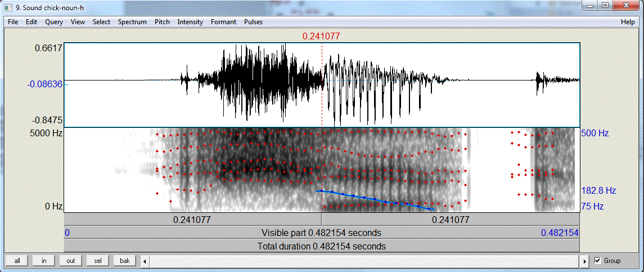Click the blue pitch contour line

375,199
